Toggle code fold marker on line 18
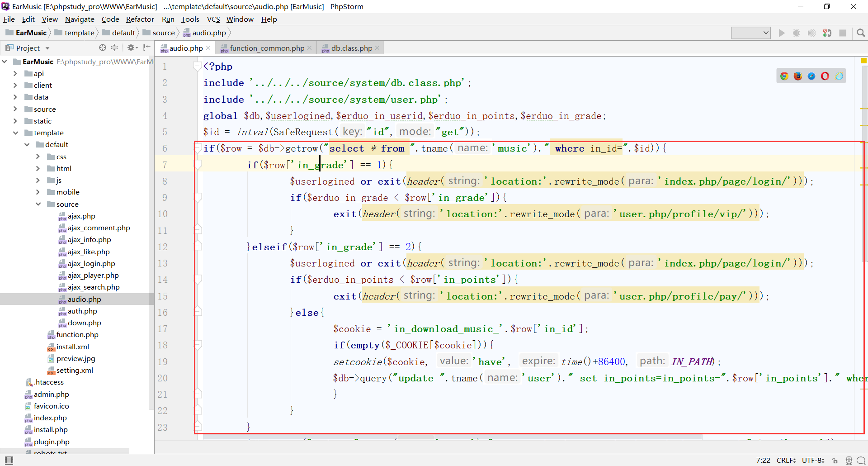The height and width of the screenshot is (466, 868). [198, 345]
